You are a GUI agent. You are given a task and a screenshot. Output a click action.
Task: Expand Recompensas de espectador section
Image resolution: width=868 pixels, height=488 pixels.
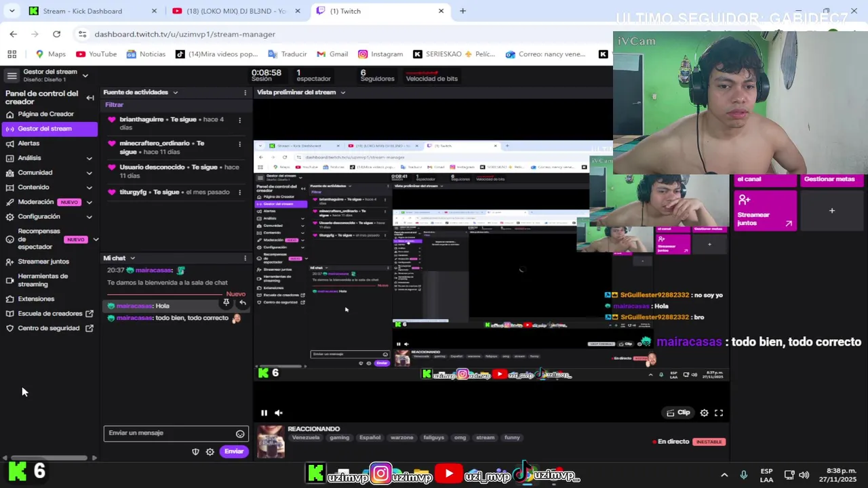[x=96, y=239]
